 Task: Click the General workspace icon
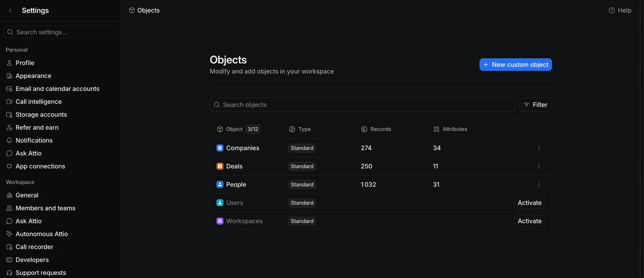9,195
